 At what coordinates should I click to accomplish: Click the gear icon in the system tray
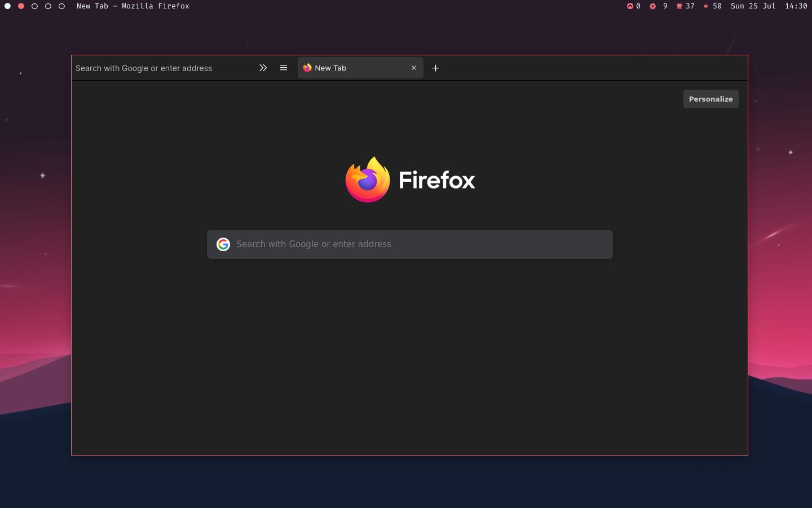pyautogui.click(x=652, y=6)
